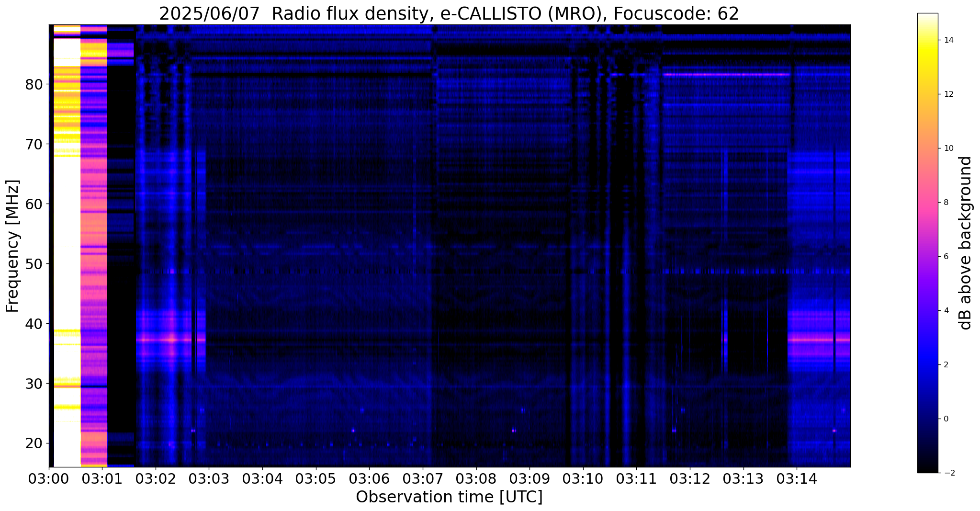Click the colorbar tick label 10
This screenshot has height=511, width=980.
[948, 148]
